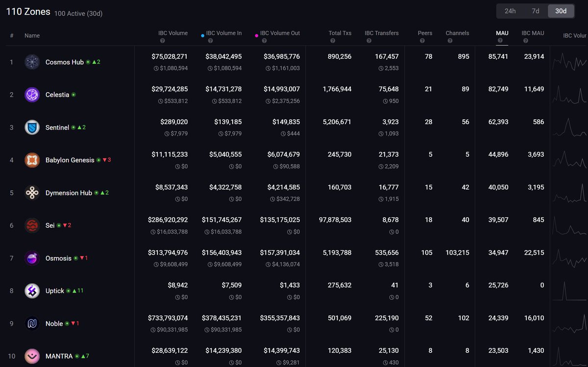
Task: Click the help icon under Channels header
Action: [450, 41]
